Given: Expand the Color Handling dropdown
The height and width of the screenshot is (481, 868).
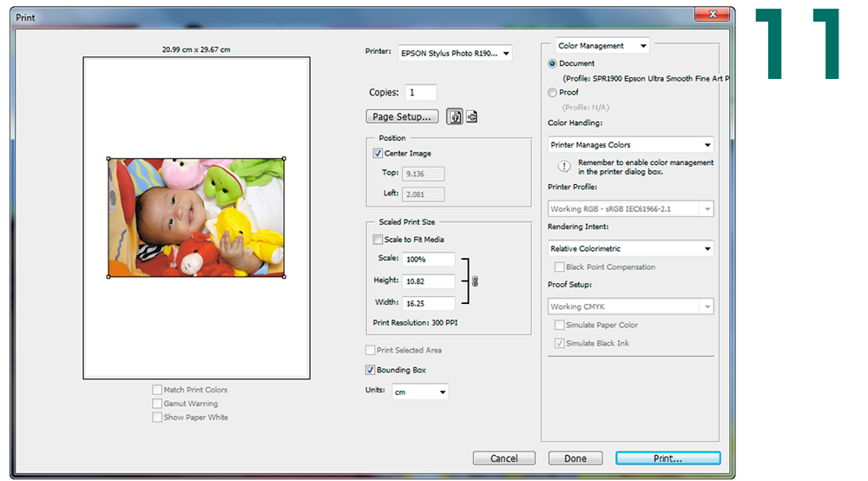Looking at the screenshot, I should [631, 145].
